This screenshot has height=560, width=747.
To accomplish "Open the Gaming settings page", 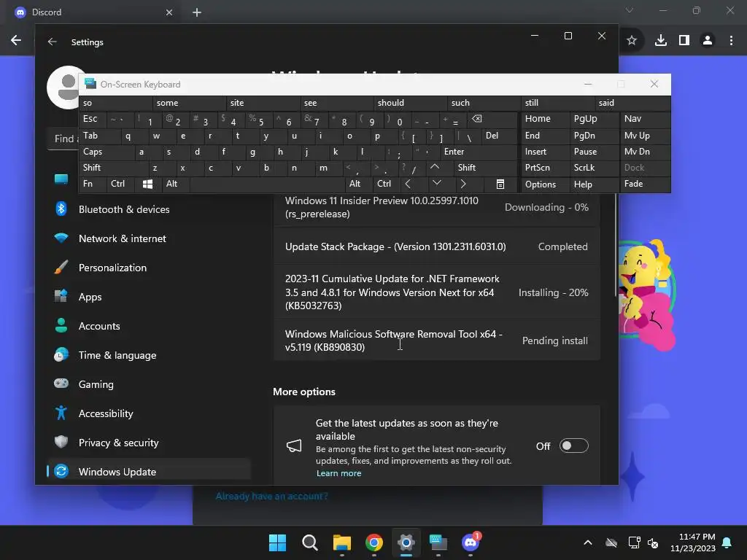I will coord(149,384).
